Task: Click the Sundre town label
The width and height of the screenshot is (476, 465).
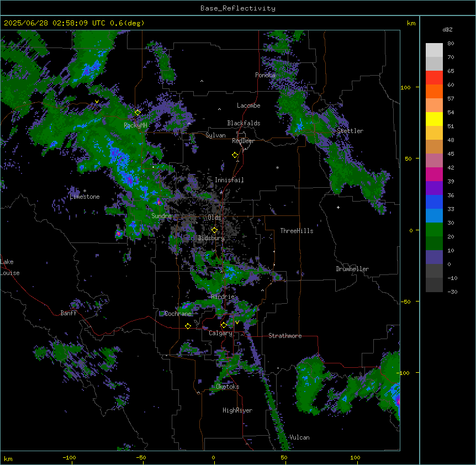Action: coord(161,216)
